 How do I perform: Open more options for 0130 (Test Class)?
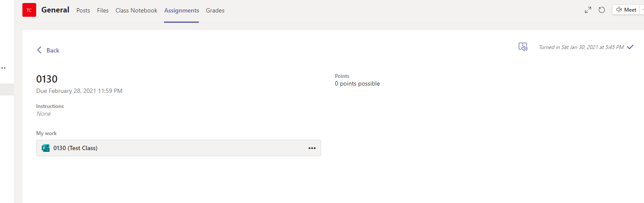[x=312, y=148]
